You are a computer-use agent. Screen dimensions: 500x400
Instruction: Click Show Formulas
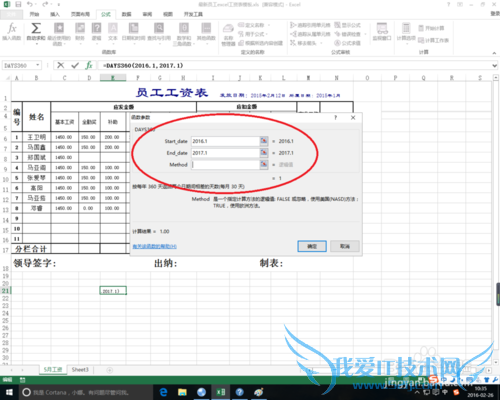pos(348,25)
